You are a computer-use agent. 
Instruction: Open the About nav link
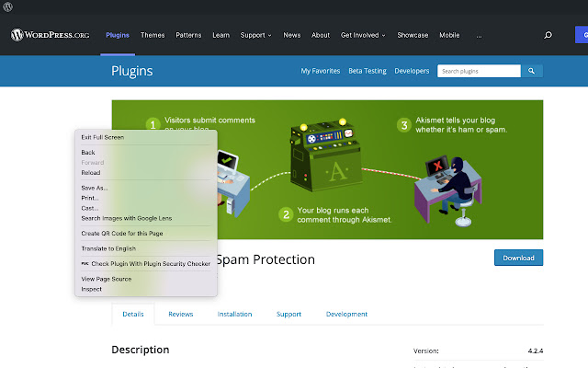(321, 35)
